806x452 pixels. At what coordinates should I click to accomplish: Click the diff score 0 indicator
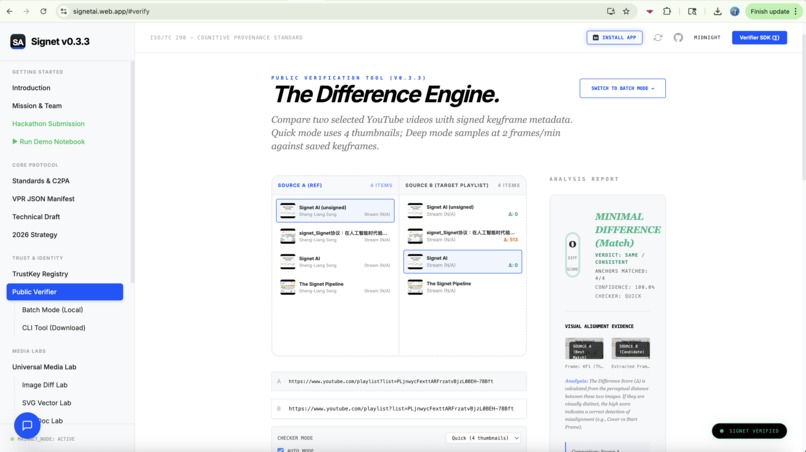click(x=572, y=255)
